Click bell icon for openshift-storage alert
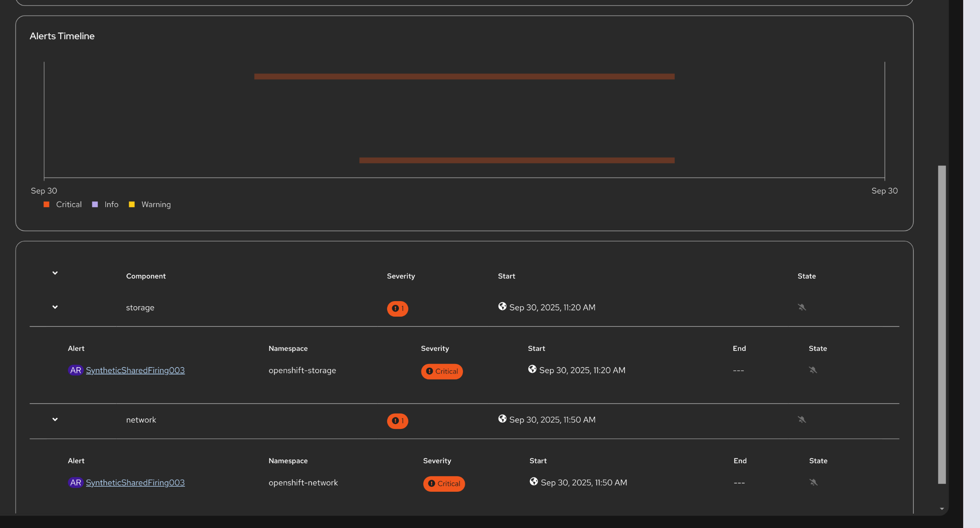 (x=813, y=370)
